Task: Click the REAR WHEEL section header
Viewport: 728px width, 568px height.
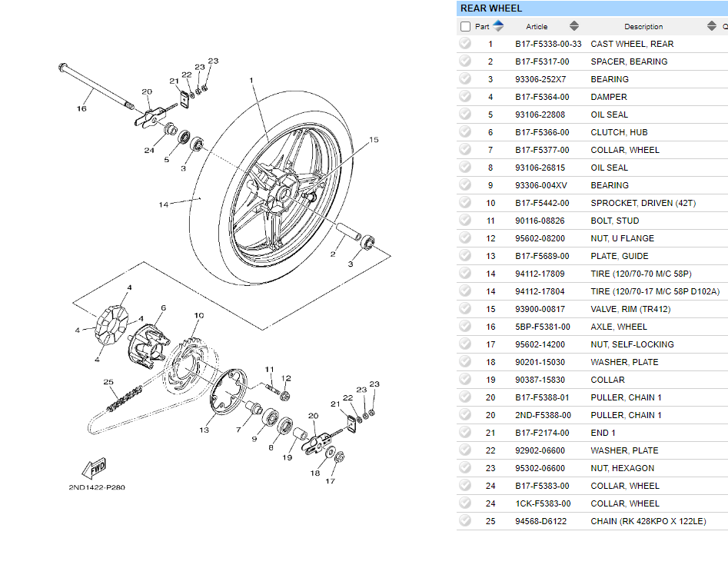Action: point(592,8)
